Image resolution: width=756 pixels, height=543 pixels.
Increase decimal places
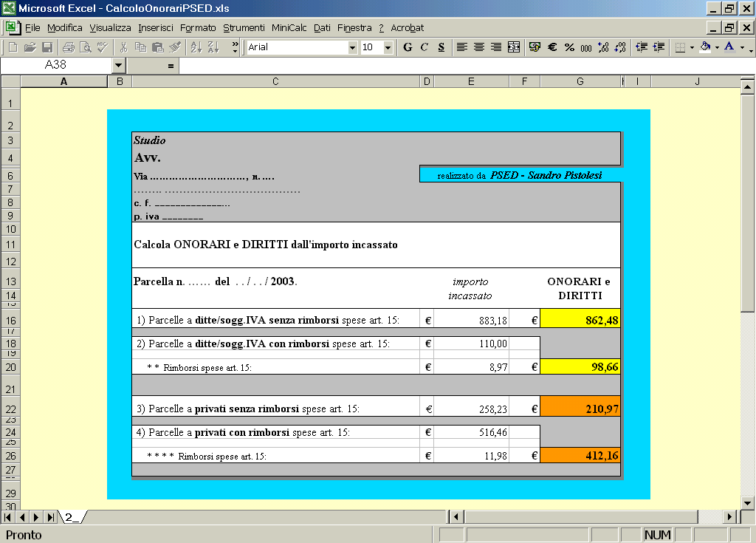point(603,47)
